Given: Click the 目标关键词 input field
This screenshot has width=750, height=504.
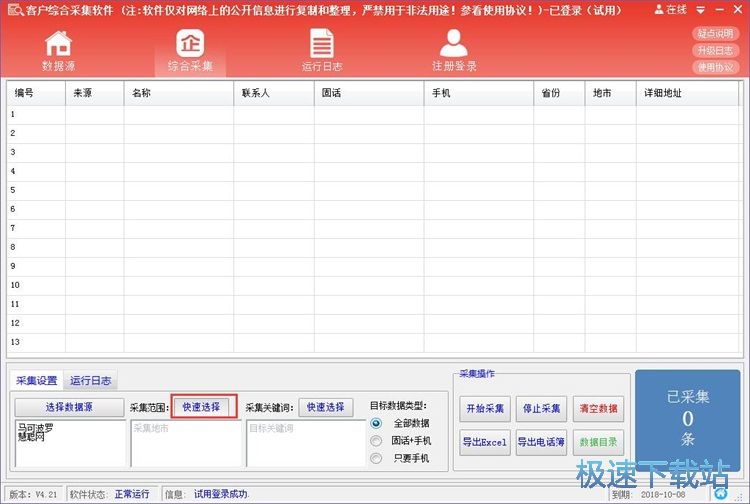Looking at the screenshot, I should [x=306, y=442].
